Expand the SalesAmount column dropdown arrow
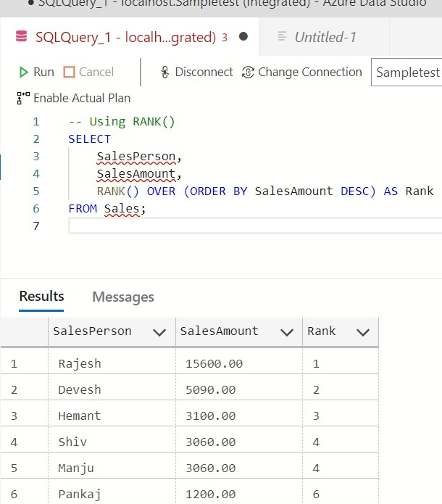The width and height of the screenshot is (442, 504). pyautogui.click(x=286, y=332)
